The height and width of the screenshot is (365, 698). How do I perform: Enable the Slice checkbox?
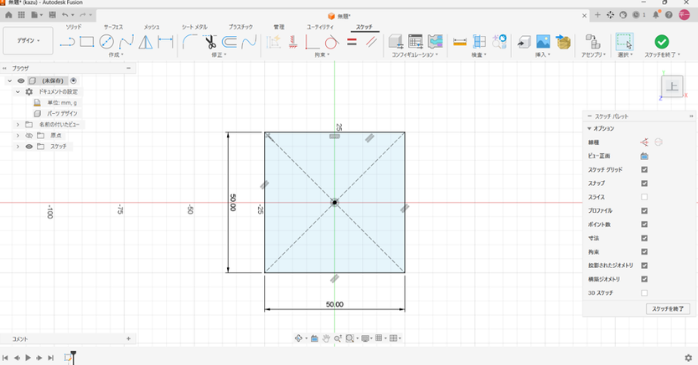coord(644,197)
